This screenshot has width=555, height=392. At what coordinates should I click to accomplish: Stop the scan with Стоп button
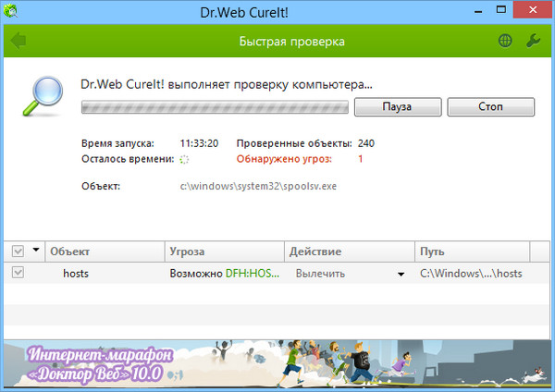(x=490, y=107)
